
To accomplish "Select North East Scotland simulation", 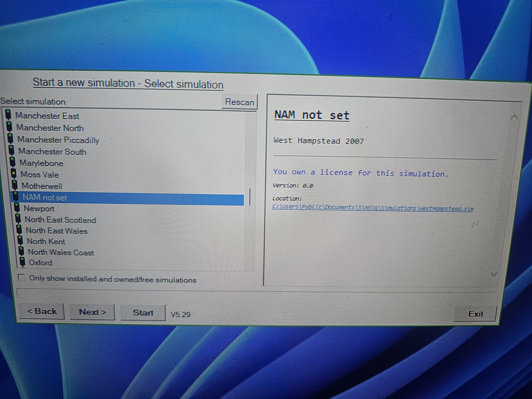I will (x=60, y=220).
